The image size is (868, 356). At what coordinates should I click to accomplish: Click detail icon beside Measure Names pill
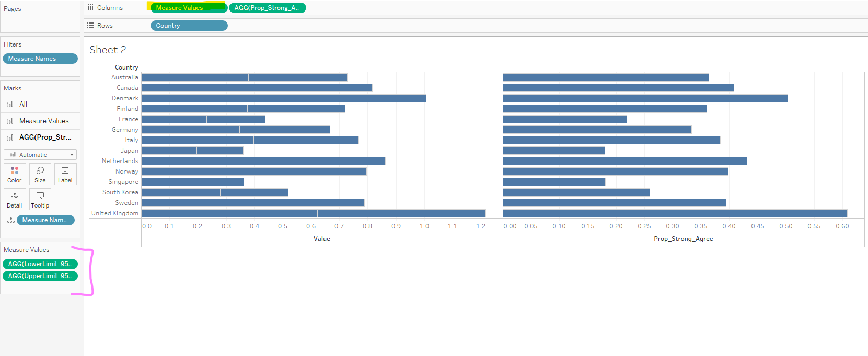click(10, 221)
